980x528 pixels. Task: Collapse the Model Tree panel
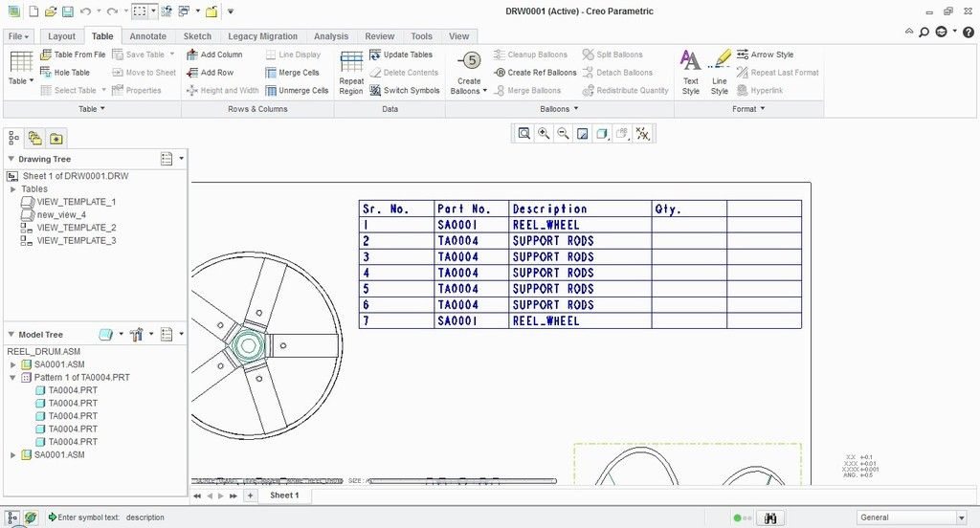pyautogui.click(x=11, y=334)
